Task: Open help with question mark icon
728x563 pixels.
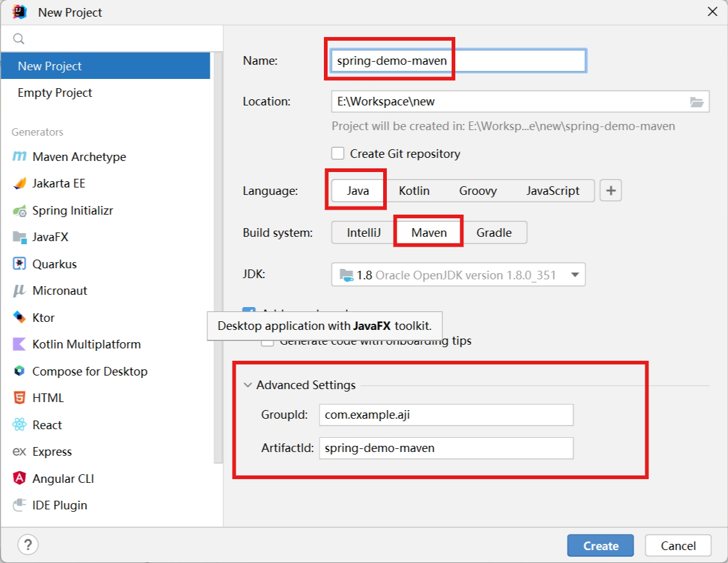Action: (28, 545)
